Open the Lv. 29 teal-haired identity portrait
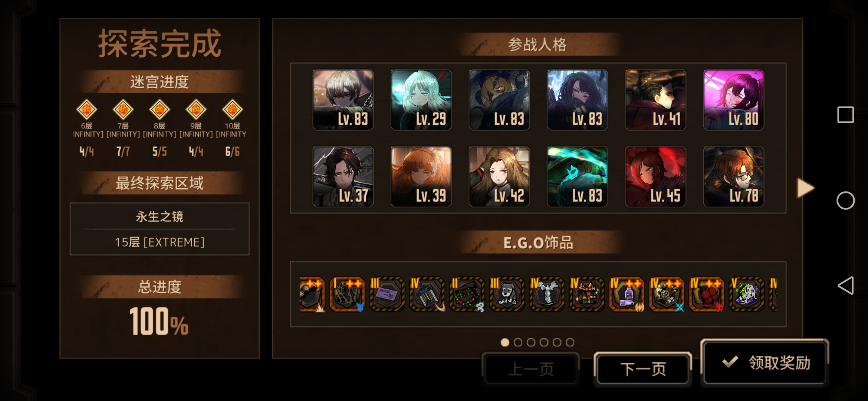 point(421,100)
